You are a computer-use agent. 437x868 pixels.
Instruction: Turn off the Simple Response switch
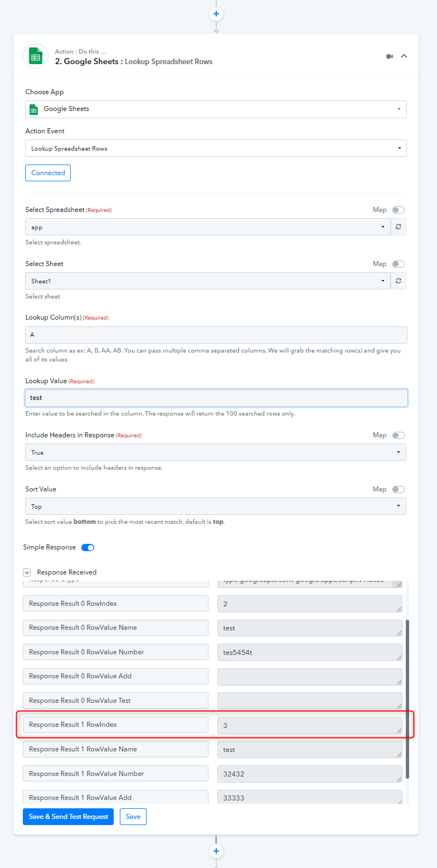coord(88,547)
